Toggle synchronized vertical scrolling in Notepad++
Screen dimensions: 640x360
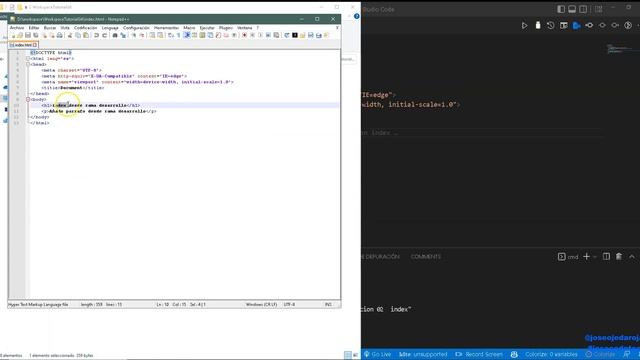pos(152,35)
